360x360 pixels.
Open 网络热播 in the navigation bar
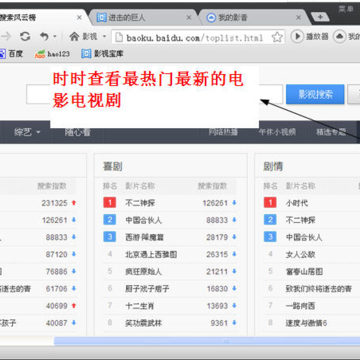pos(223,132)
